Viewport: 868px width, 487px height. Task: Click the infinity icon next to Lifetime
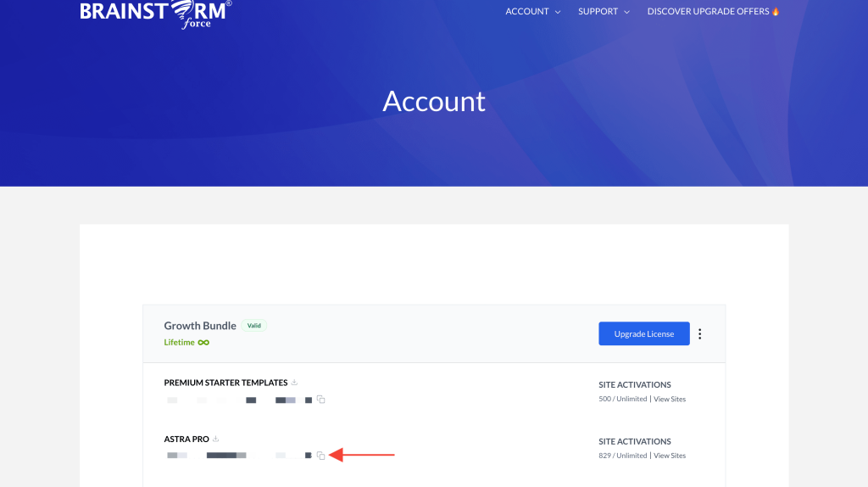[203, 343]
